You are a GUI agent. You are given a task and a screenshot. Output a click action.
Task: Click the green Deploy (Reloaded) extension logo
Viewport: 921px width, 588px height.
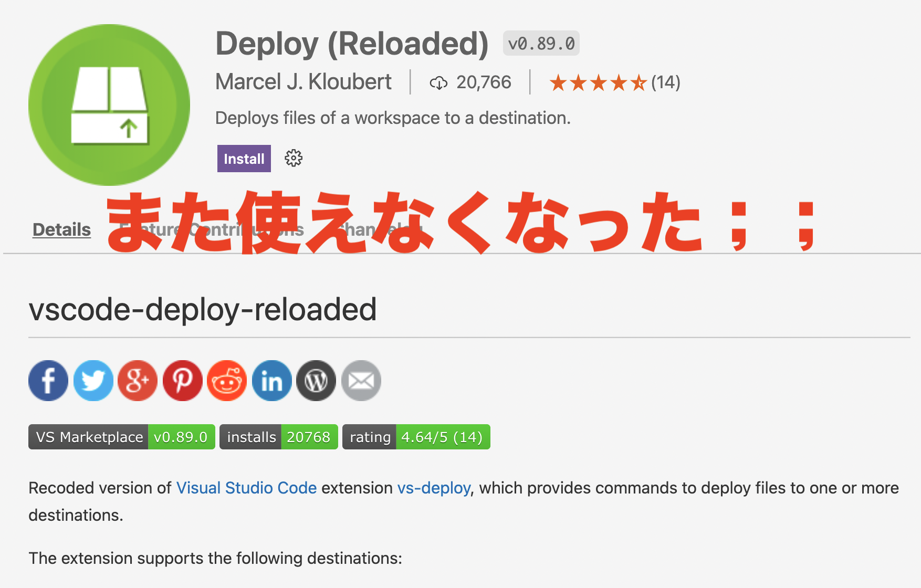(109, 105)
